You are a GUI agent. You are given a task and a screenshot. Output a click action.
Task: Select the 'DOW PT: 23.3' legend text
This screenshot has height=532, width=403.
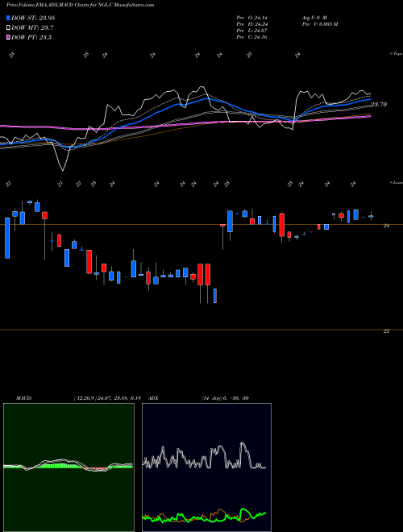(x=31, y=37)
